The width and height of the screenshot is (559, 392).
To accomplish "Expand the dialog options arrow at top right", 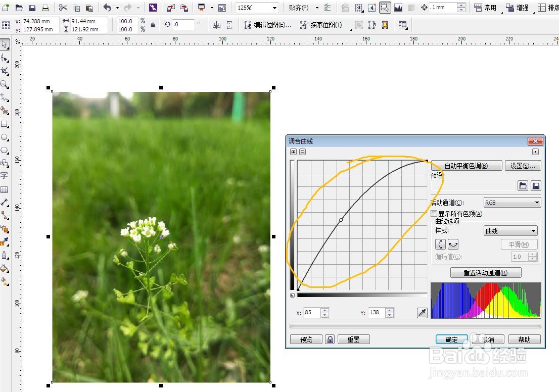I will click(535, 152).
